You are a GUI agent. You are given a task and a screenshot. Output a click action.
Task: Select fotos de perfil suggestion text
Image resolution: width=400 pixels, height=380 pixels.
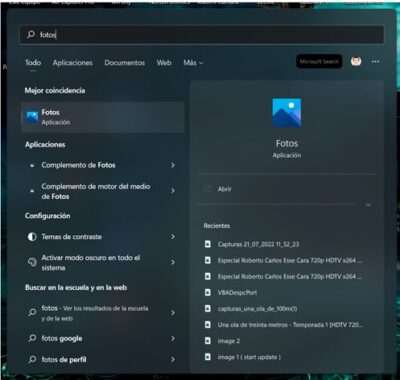tap(64, 360)
